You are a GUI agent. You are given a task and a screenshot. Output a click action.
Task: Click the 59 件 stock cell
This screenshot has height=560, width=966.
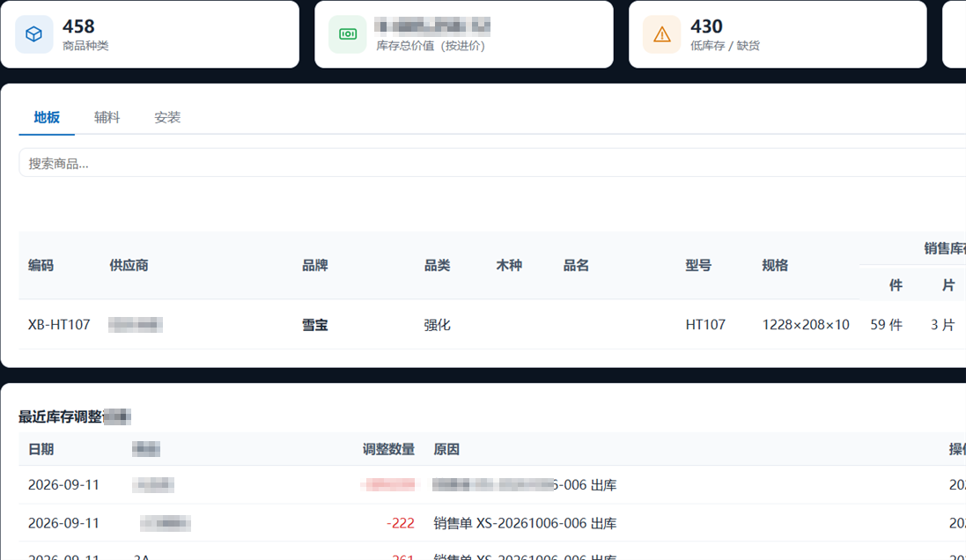886,325
